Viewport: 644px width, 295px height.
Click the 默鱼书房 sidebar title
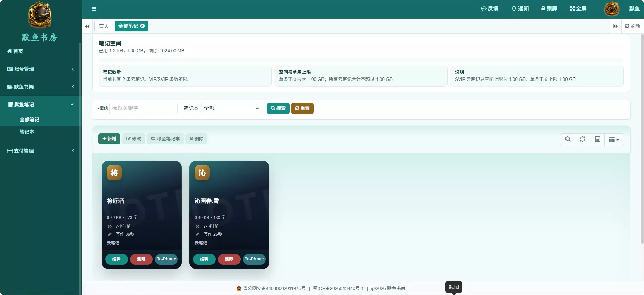click(x=40, y=37)
